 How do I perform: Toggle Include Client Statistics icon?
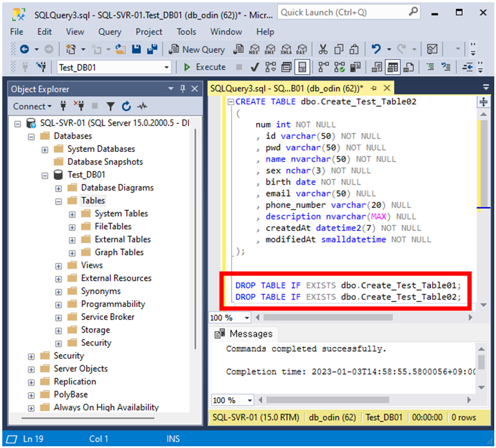[355, 67]
